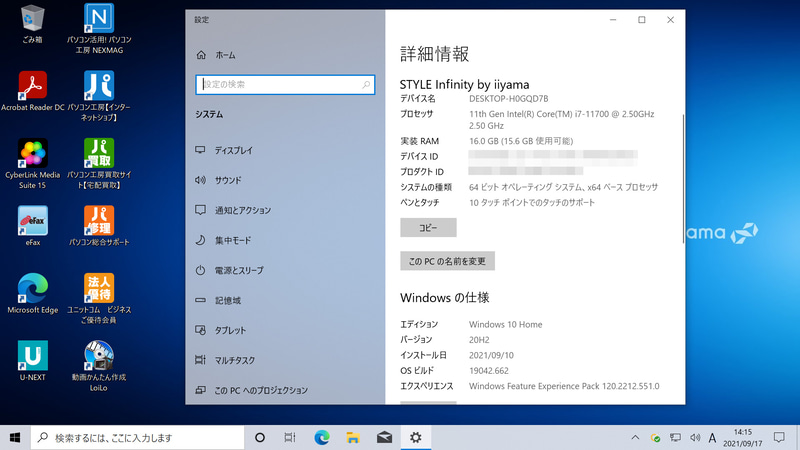Click the Windows Feature Experience Pack text

click(564, 386)
